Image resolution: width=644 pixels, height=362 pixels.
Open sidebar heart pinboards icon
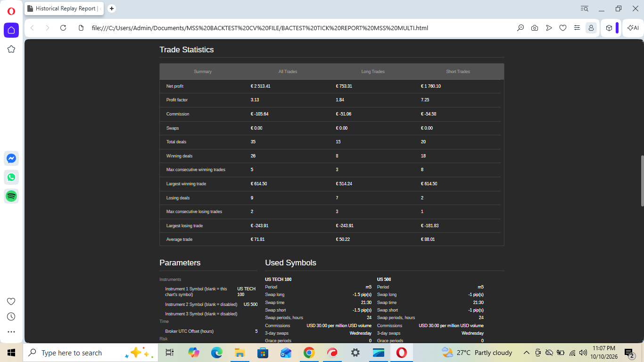(x=11, y=302)
